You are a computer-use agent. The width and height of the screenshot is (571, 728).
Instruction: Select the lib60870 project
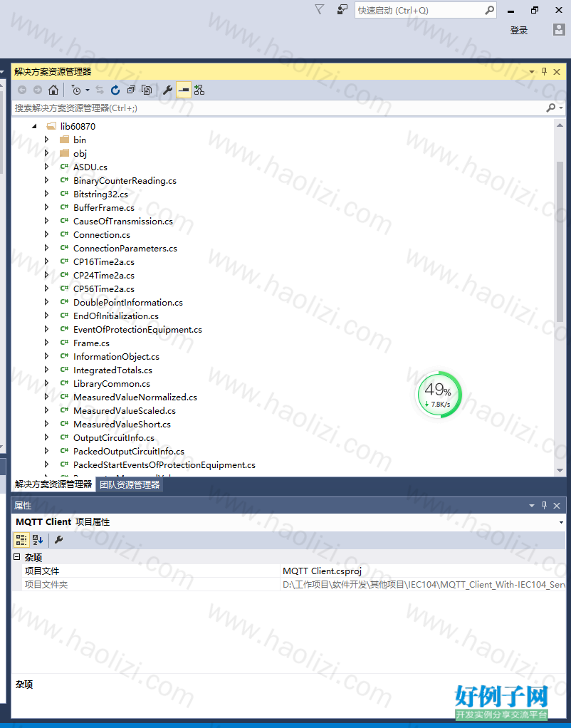(78, 126)
